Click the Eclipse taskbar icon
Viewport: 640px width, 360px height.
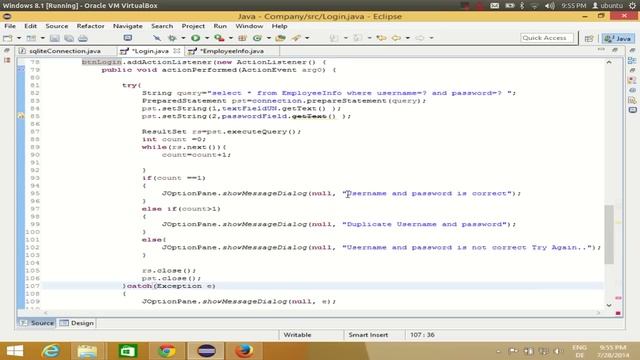206,351
